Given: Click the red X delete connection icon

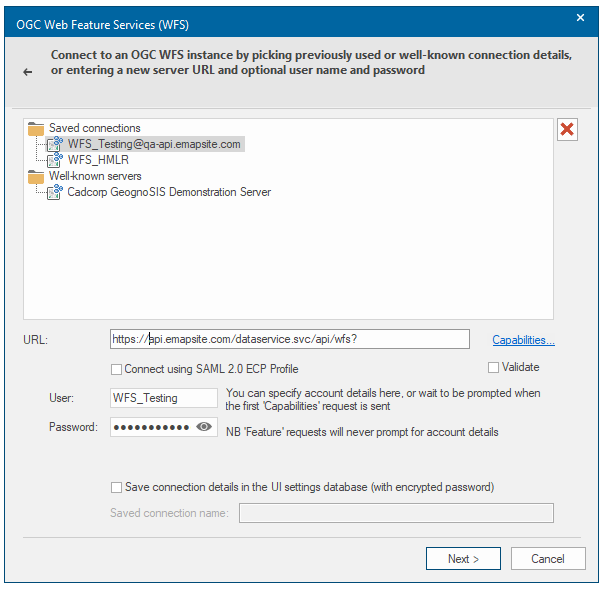Looking at the screenshot, I should tap(567, 130).
